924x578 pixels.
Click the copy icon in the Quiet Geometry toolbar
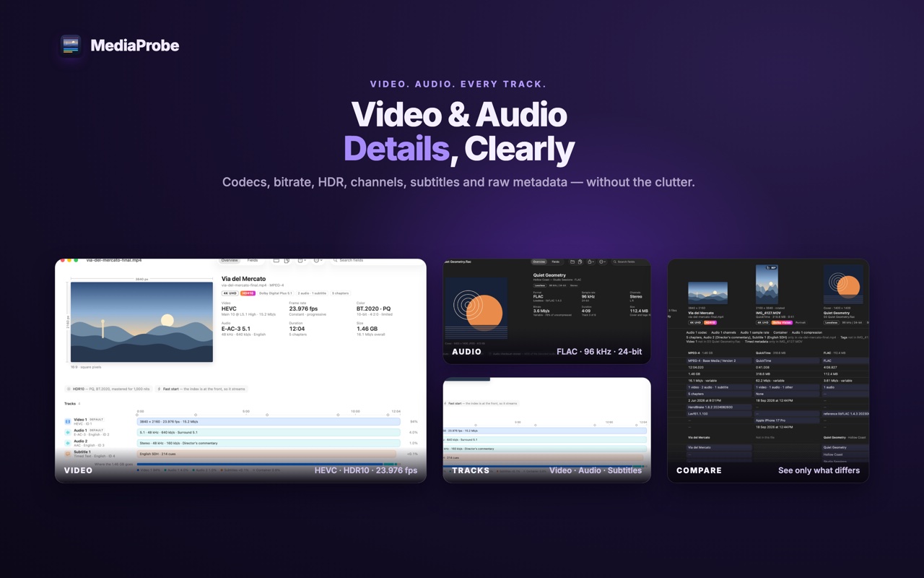click(580, 262)
